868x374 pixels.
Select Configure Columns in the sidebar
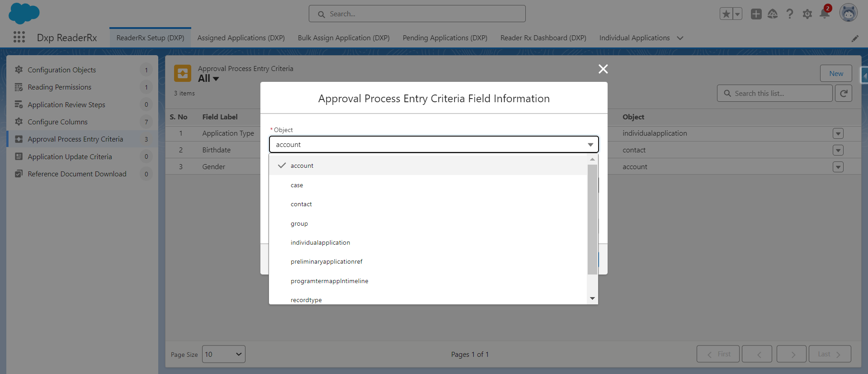[x=57, y=122]
